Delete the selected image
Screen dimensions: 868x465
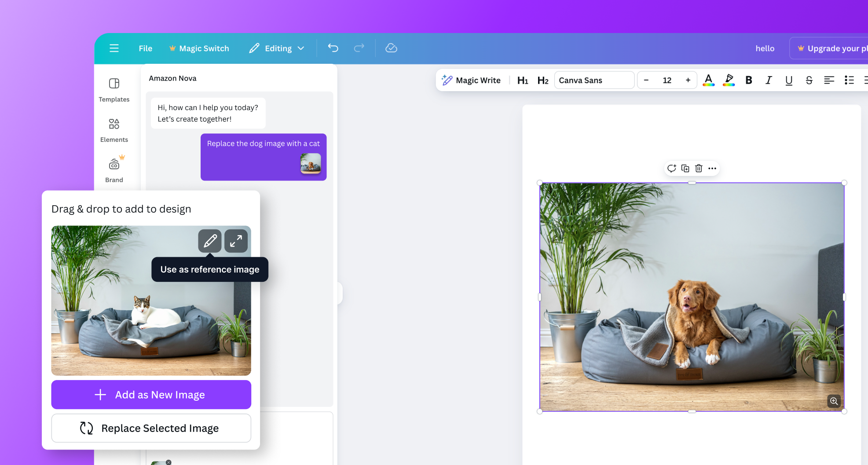(699, 168)
